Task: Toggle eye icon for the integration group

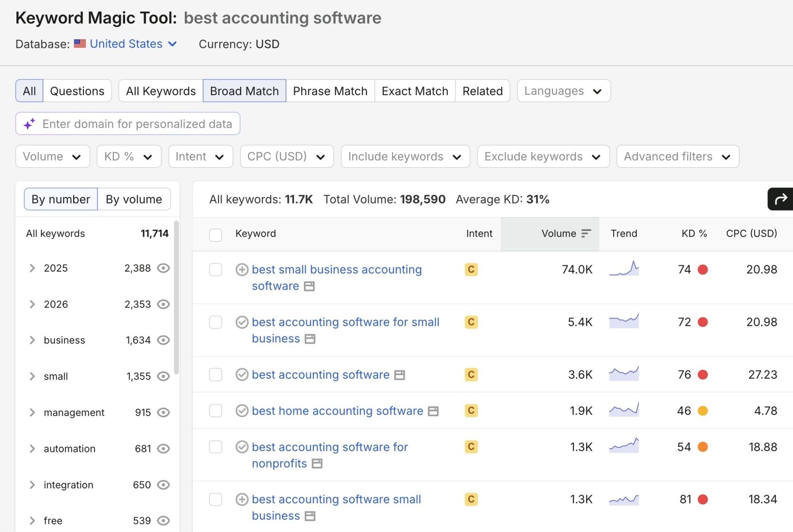Action: click(163, 485)
